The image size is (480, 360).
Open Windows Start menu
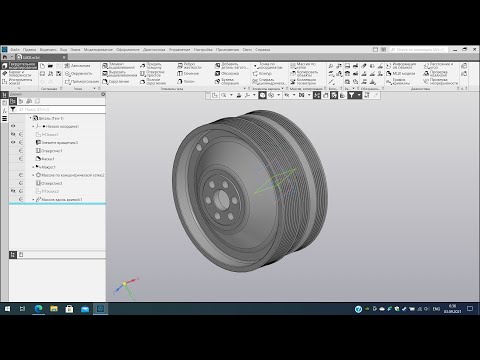7,309
